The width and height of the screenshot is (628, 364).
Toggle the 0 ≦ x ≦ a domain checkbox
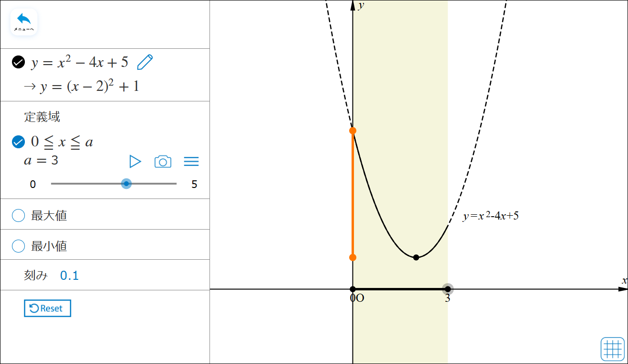18,142
